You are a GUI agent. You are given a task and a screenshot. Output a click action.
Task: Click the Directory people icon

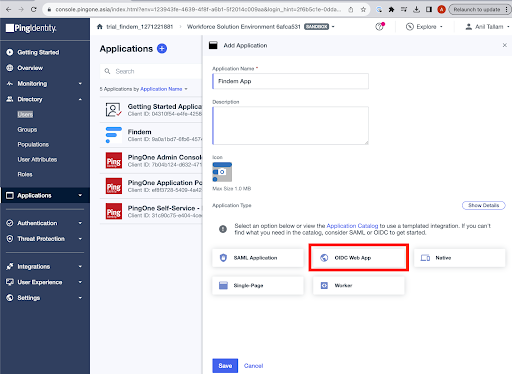tap(10, 99)
